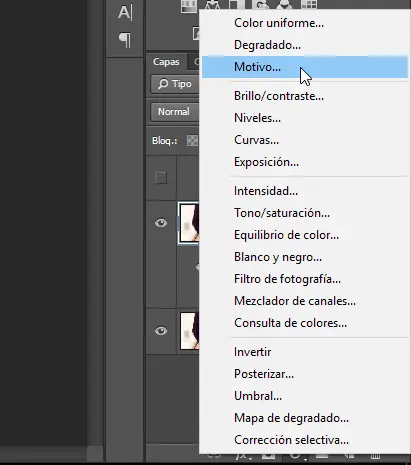Hide the bottom layer eye icon
The image size is (411, 465).
tap(161, 331)
